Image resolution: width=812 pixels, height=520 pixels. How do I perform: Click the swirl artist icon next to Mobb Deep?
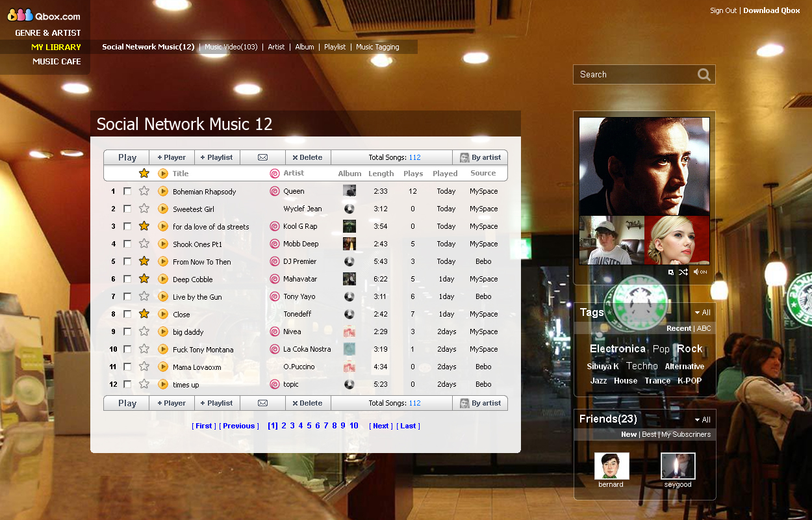(x=275, y=244)
